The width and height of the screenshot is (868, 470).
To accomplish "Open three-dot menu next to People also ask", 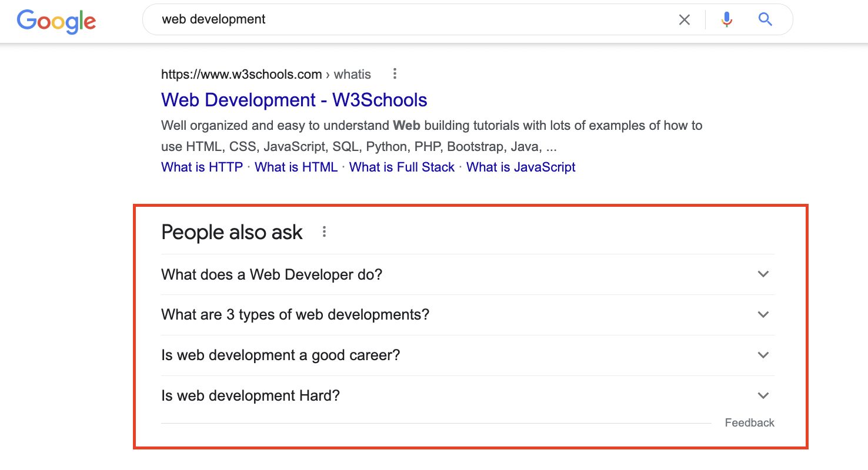I will (x=324, y=232).
